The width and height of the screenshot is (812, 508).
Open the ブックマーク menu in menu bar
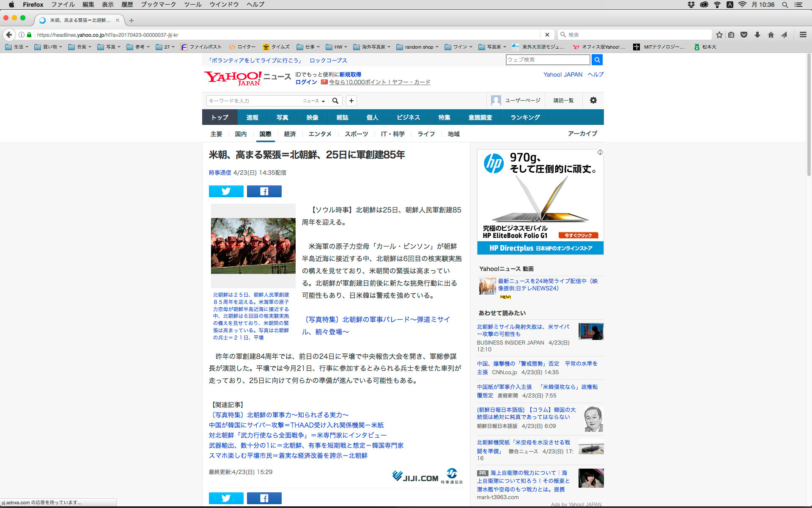[158, 5]
